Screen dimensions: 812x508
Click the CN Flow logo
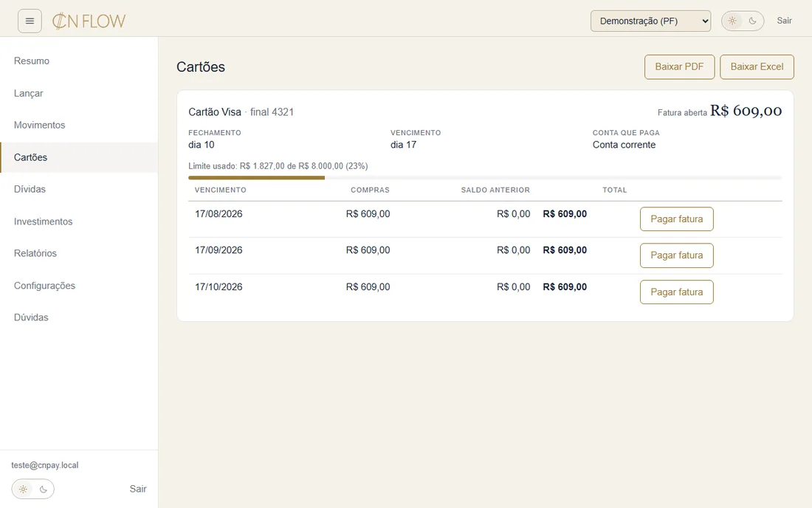89,21
